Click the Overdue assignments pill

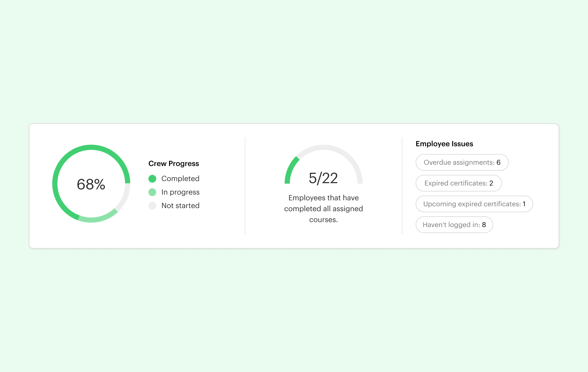(x=462, y=162)
